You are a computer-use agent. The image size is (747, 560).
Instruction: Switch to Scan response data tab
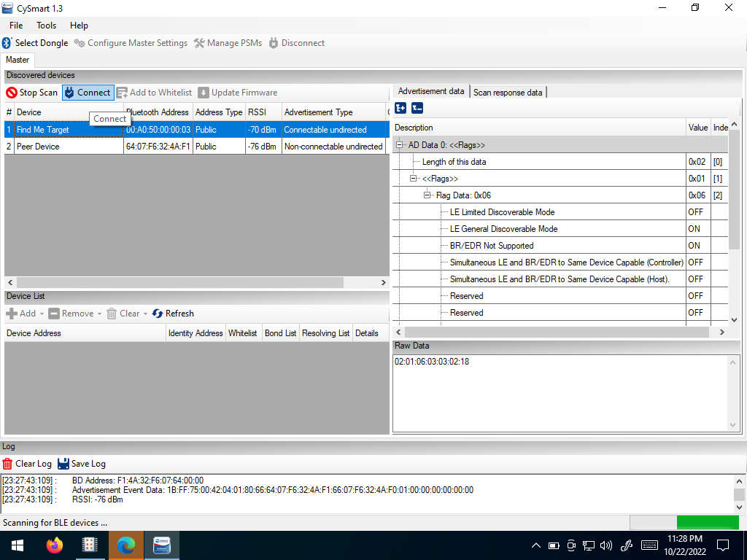click(508, 93)
